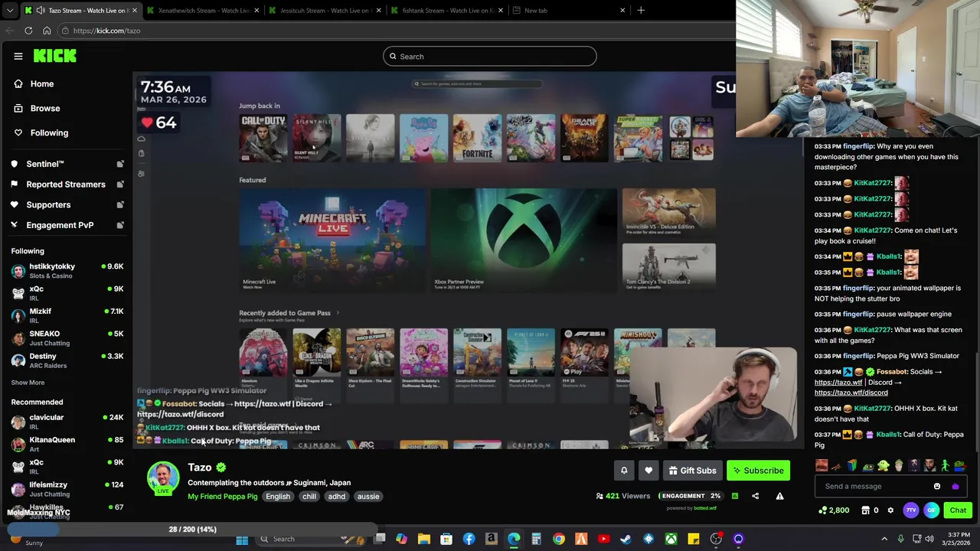Switch to the fishtank Stream tab

(x=446, y=11)
